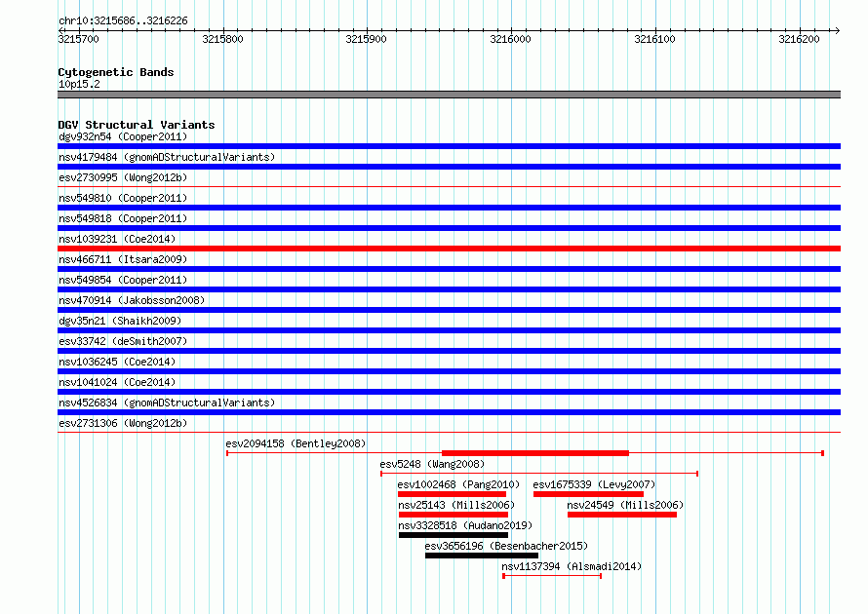Click the red bar under esv1002468
Image resolution: width=868 pixels, height=614 pixels.
pyautogui.click(x=452, y=494)
